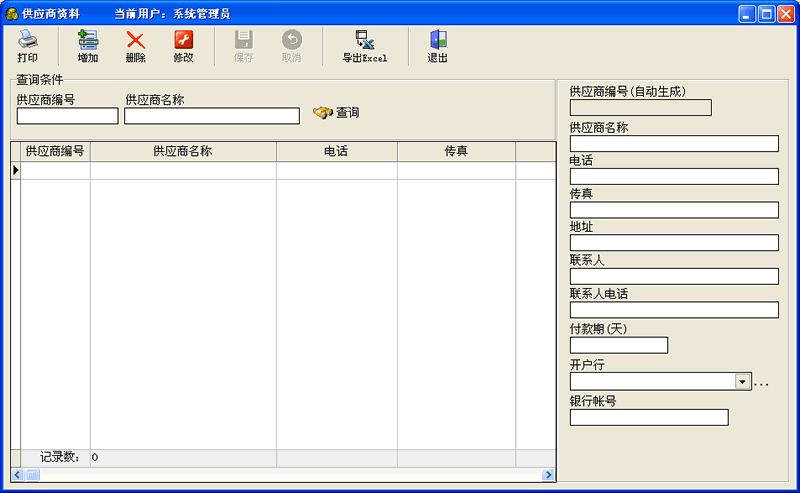Click the ellipsis button beside 开户行
Viewport: 800px width, 493px height.
(761, 384)
